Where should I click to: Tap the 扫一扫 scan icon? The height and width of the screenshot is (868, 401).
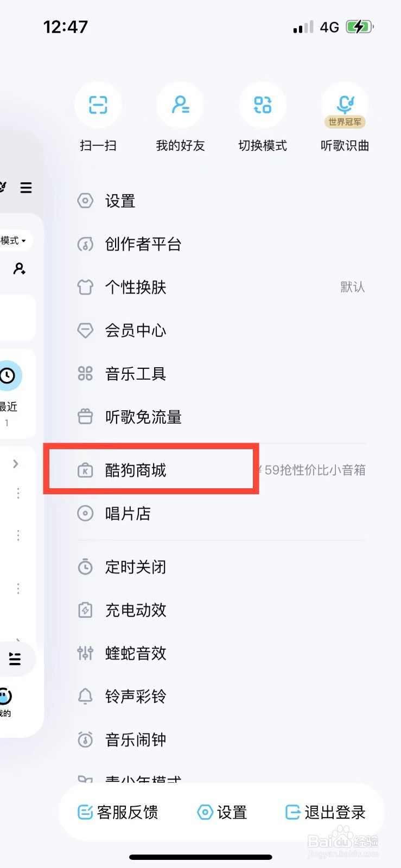pos(98,105)
